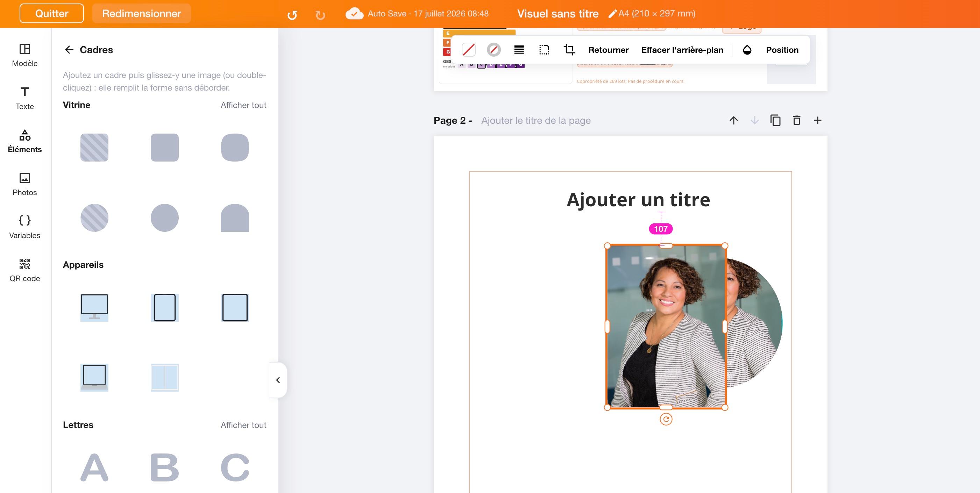Add a new page with plus icon
This screenshot has width=980, height=493.
[818, 120]
